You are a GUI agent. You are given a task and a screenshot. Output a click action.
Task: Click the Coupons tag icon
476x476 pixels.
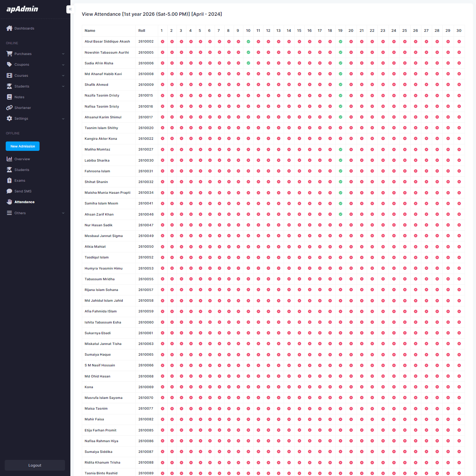[x=9, y=64]
